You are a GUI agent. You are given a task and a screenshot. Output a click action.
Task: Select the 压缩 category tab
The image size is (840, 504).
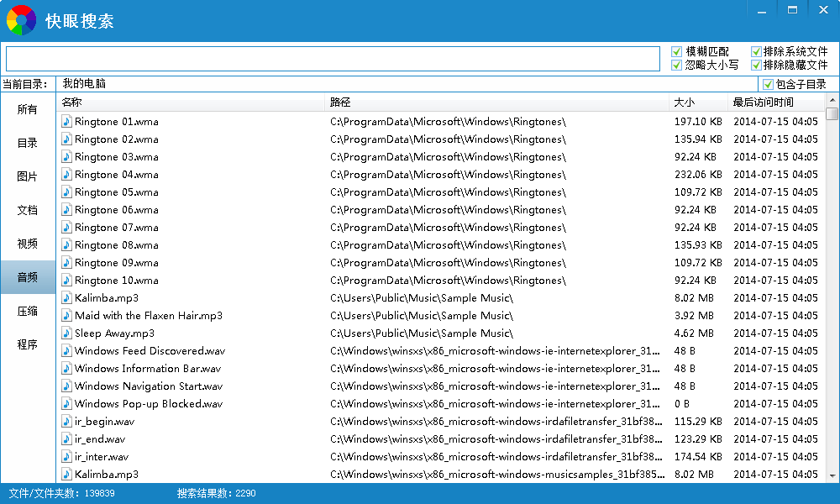coord(28,311)
